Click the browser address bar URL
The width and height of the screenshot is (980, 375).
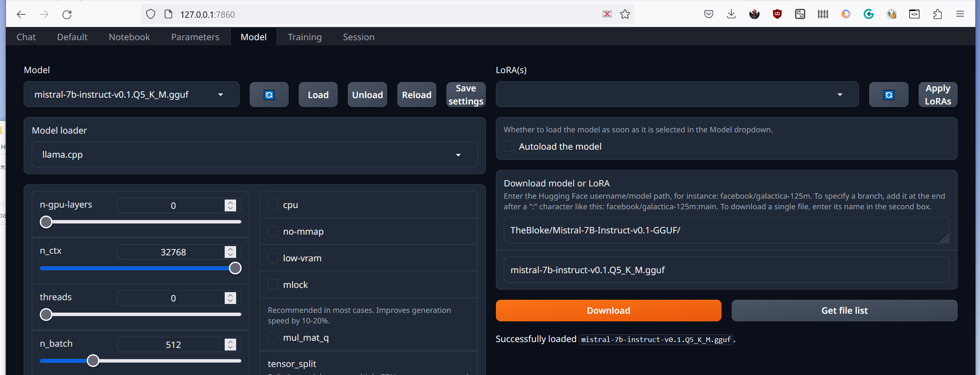tap(207, 14)
